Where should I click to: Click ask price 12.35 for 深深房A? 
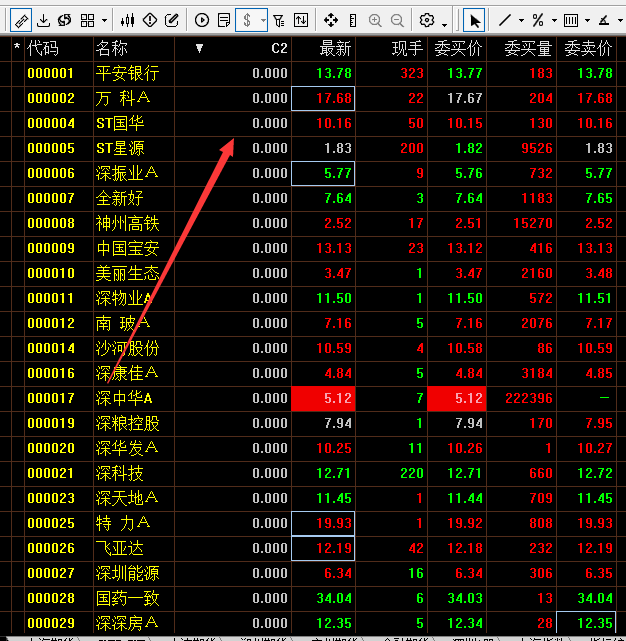(595, 623)
